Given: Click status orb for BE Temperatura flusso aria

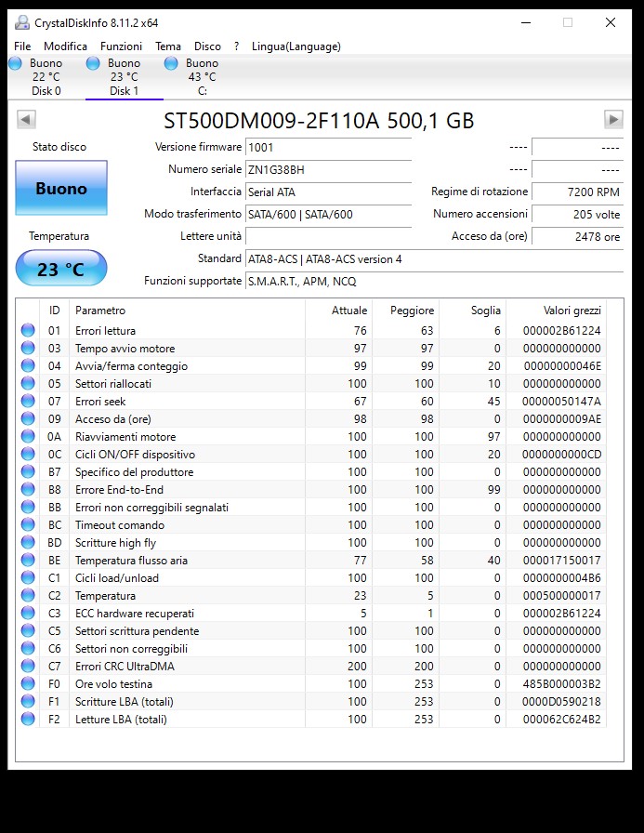Looking at the screenshot, I should click(x=28, y=560).
